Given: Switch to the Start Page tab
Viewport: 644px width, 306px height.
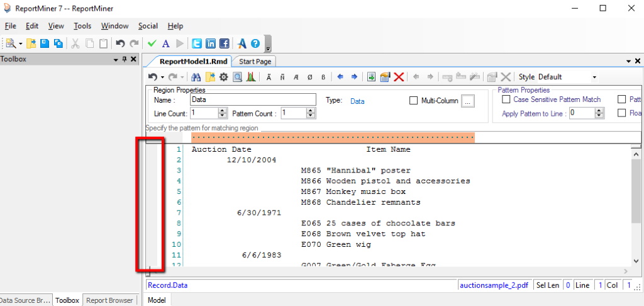Looking at the screenshot, I should [x=255, y=61].
